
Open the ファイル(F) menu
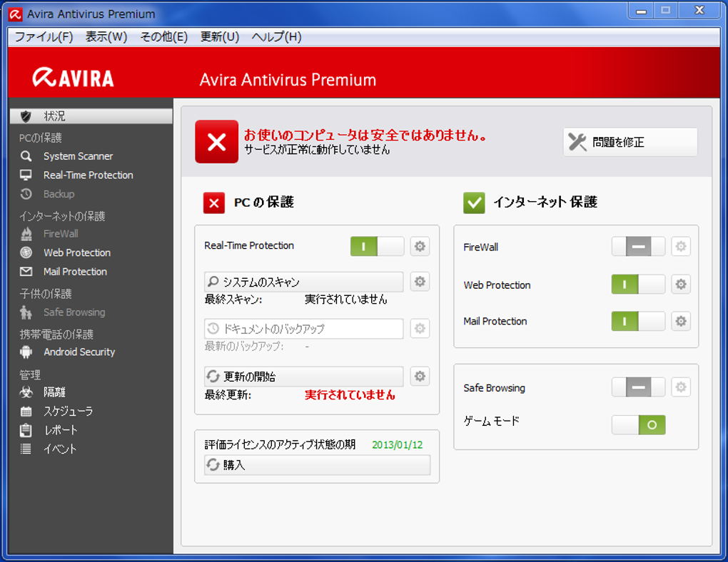[x=44, y=36]
